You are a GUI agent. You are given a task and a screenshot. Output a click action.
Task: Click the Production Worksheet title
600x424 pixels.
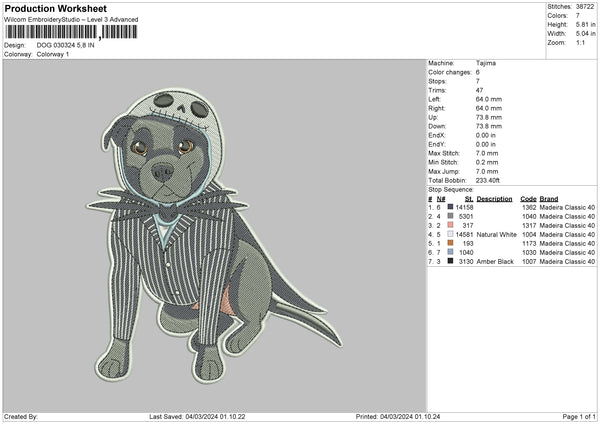[x=55, y=8]
